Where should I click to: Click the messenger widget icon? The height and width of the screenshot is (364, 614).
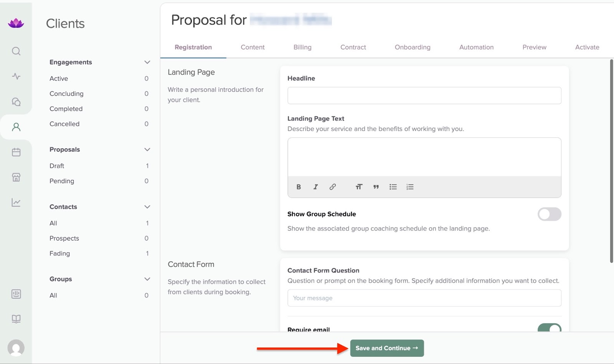[16, 294]
